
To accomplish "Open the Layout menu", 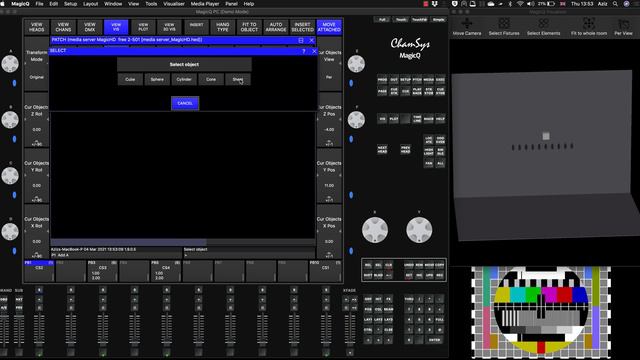I will [90, 4].
